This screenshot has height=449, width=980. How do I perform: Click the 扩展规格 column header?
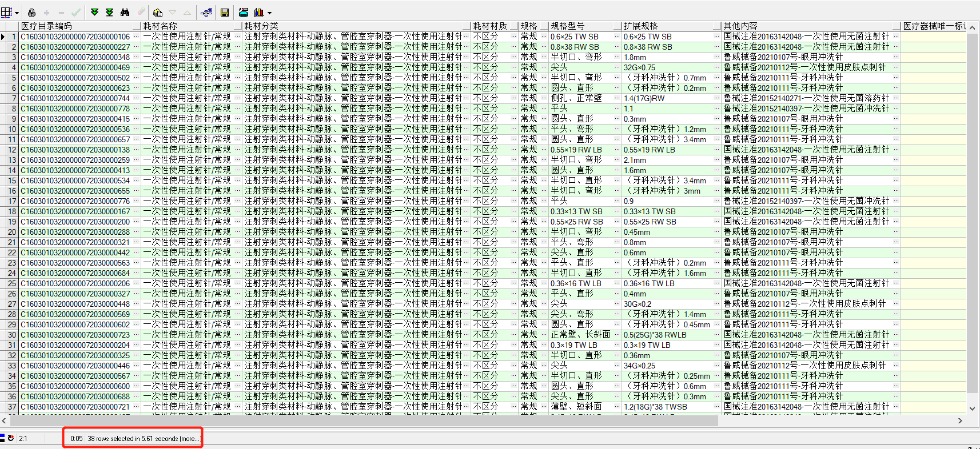640,26
